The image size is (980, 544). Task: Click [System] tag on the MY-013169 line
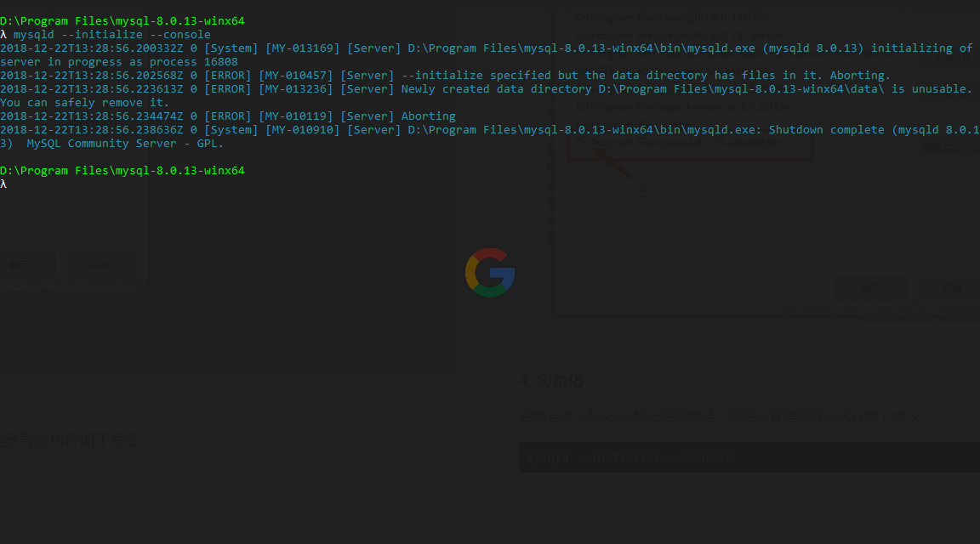[x=231, y=48]
